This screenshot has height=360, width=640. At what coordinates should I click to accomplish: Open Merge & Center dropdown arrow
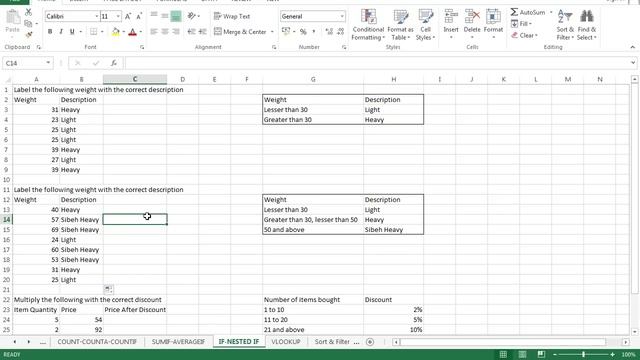click(272, 32)
